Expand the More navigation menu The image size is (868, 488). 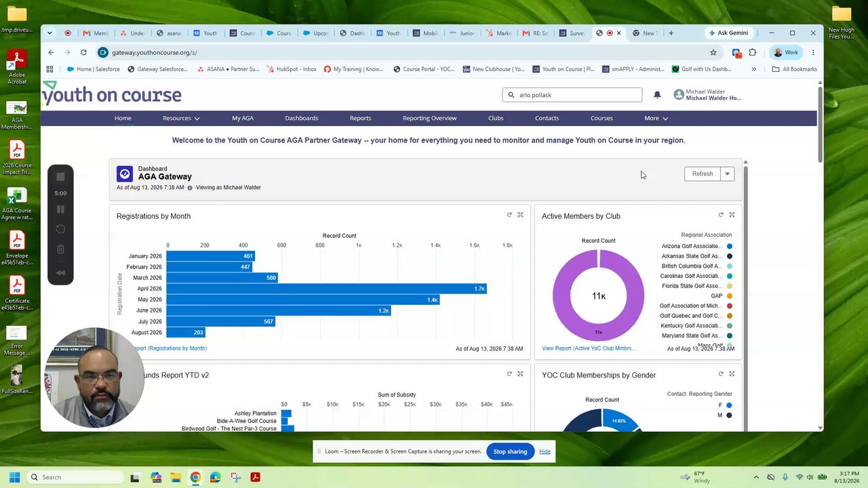(x=656, y=118)
